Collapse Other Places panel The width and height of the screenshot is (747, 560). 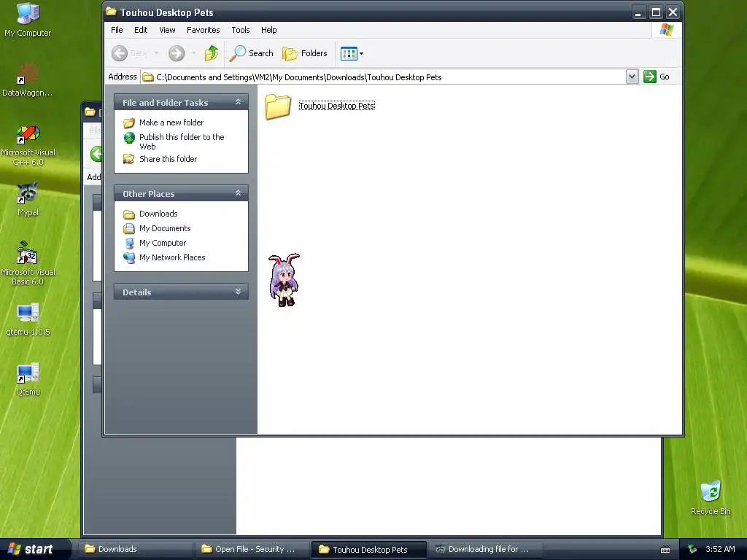pyautogui.click(x=238, y=192)
